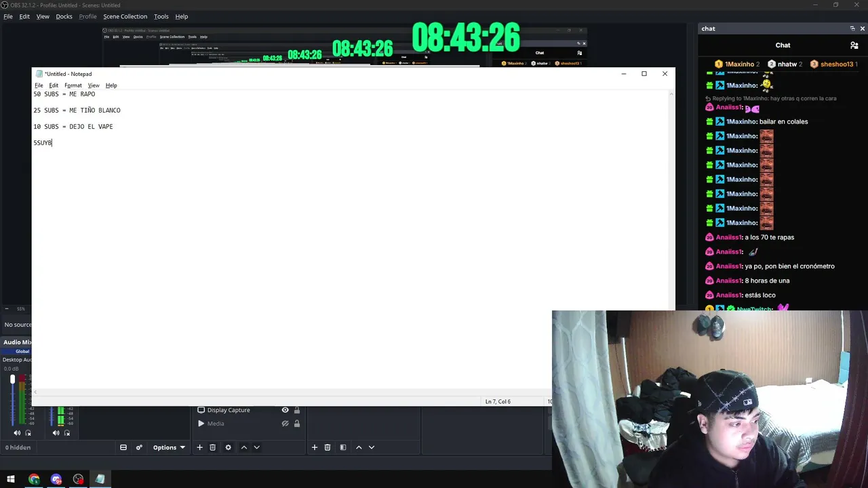The image size is (868, 488).
Task: Open the OBS Help menu
Action: click(x=182, y=16)
